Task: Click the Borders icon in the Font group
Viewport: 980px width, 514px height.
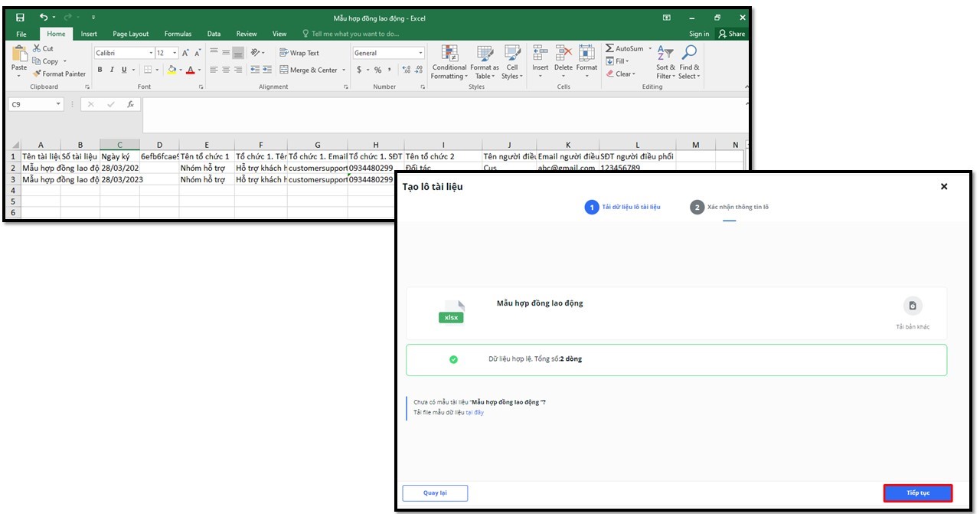Action: 148,70
